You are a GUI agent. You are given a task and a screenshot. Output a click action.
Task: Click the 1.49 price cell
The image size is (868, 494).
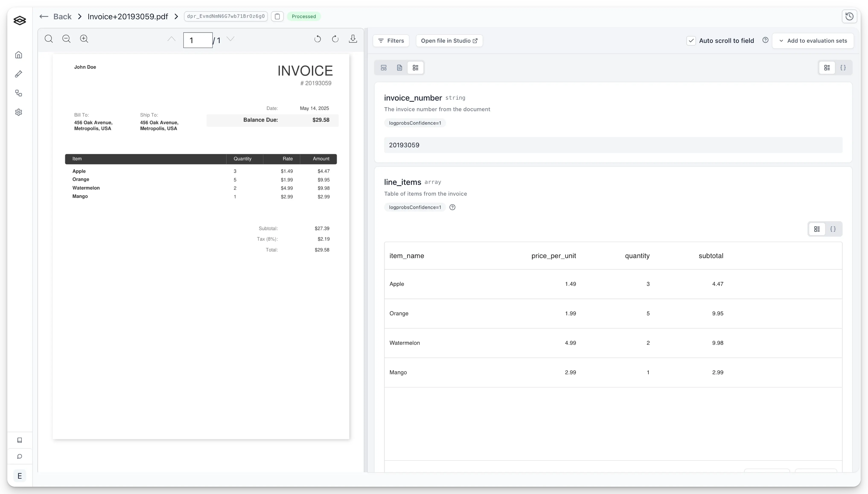coord(570,284)
